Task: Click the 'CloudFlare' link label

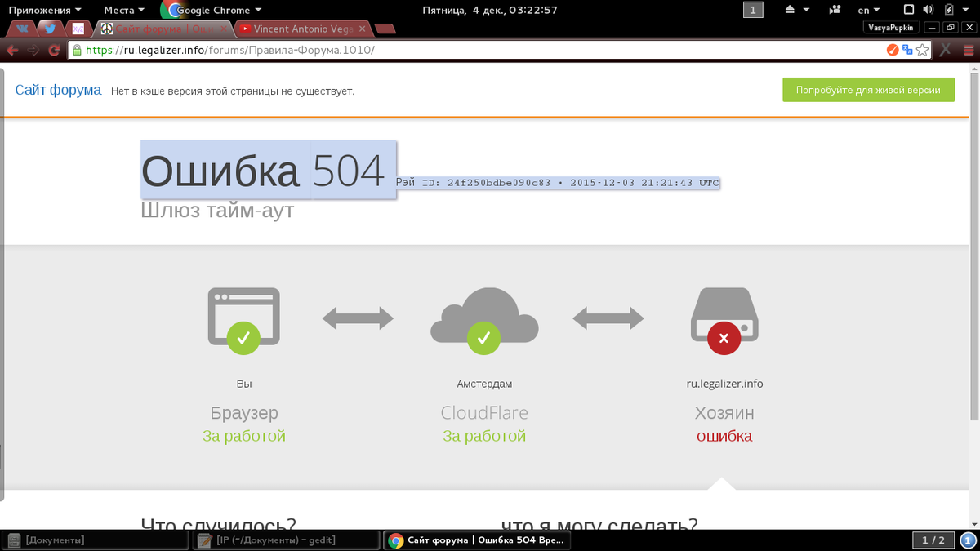Action: (x=484, y=413)
